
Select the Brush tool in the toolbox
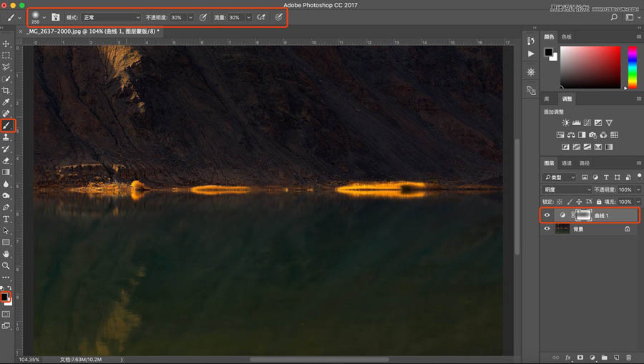pyautogui.click(x=7, y=126)
